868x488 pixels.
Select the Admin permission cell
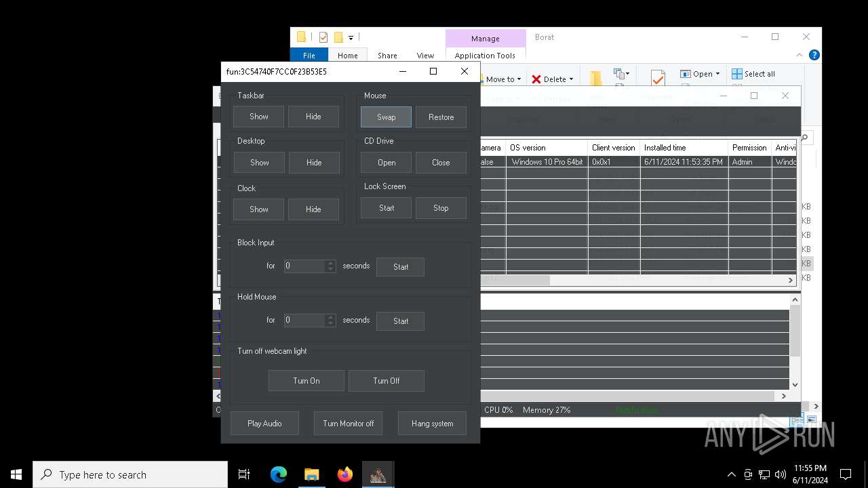click(750, 162)
